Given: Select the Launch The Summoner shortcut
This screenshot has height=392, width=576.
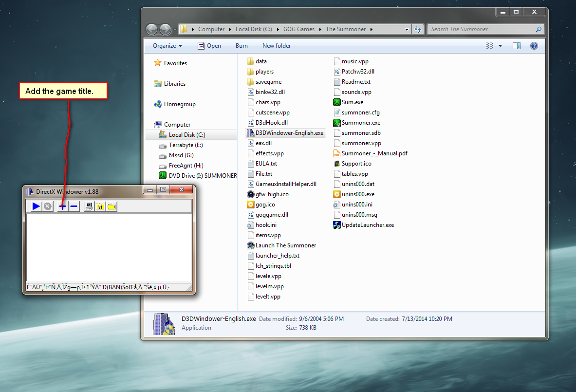Looking at the screenshot, I should point(282,245).
